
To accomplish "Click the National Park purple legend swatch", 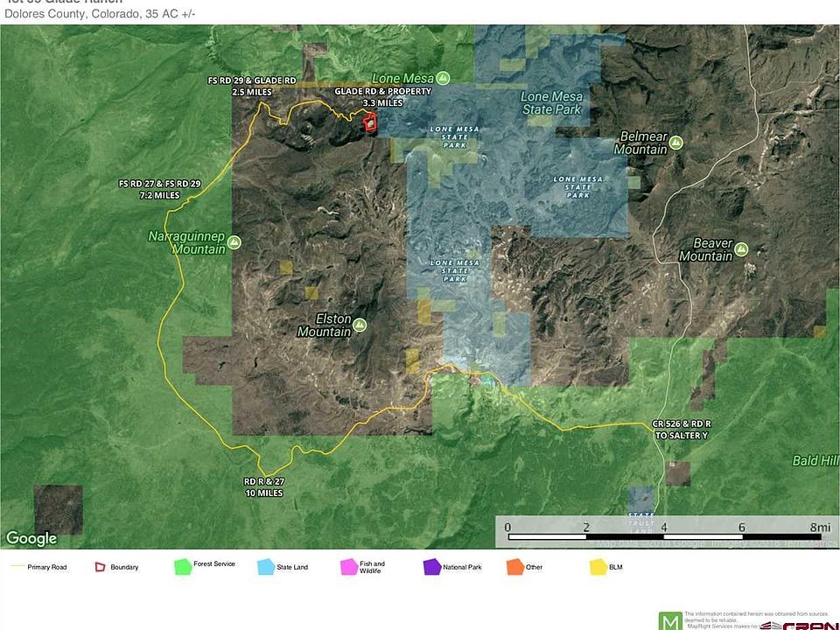I will (x=432, y=567).
